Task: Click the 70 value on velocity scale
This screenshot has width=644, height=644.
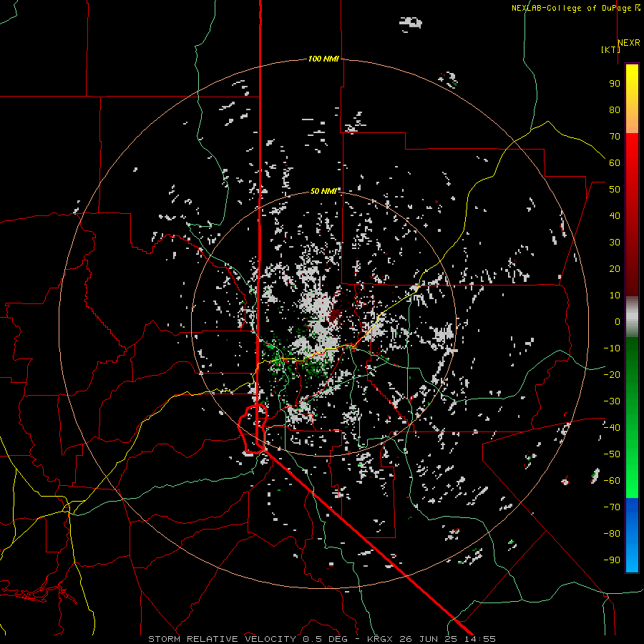Action: coord(615,136)
